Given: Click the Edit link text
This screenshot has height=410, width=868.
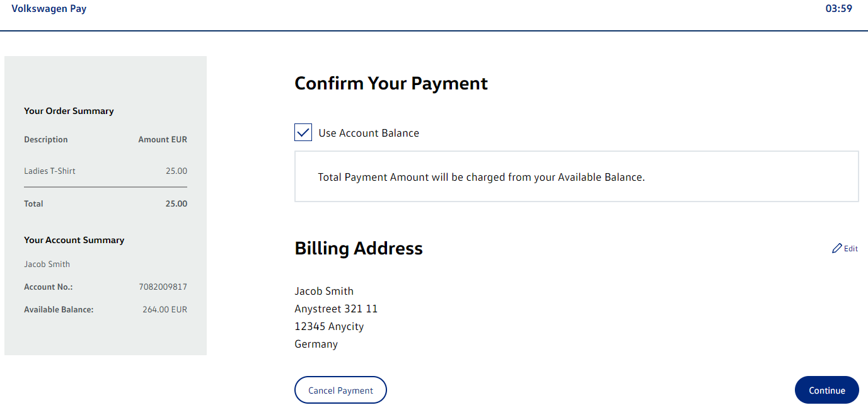Looking at the screenshot, I should (851, 249).
